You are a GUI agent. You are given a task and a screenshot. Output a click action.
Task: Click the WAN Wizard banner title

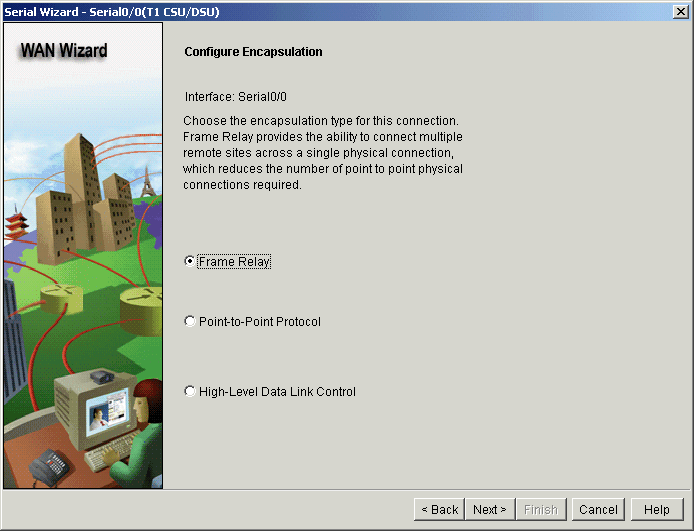click(x=64, y=50)
